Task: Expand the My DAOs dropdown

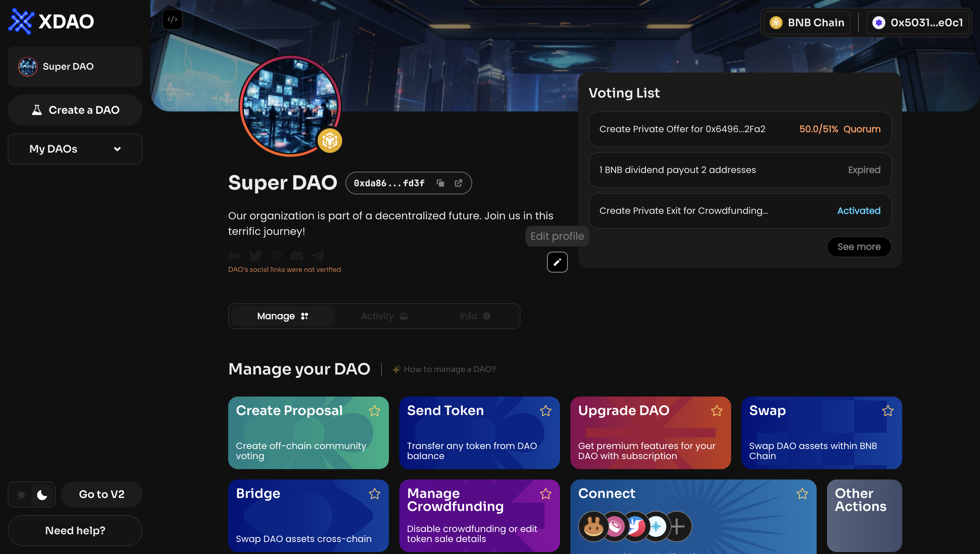Action: (x=75, y=149)
